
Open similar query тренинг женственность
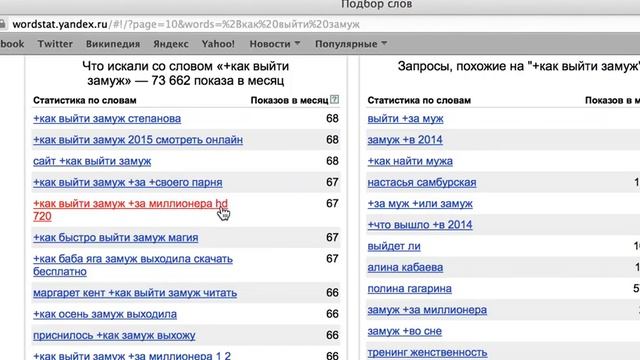427,352
